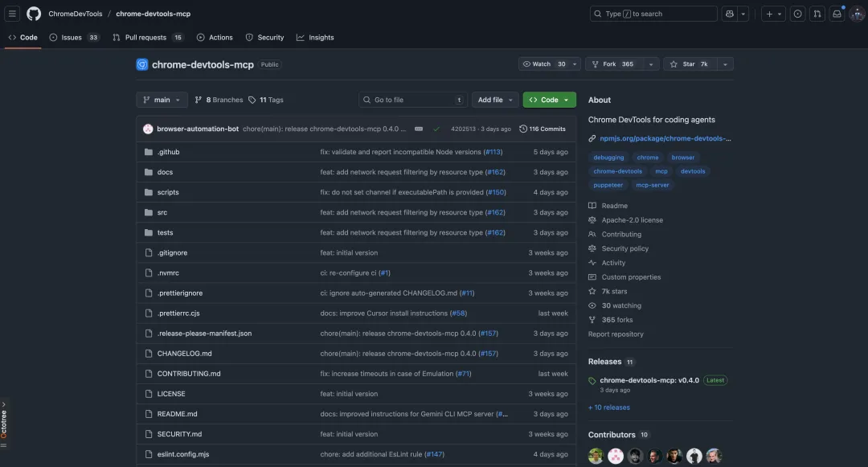Open the issues icon in top header
868x467 pixels.
798,14
